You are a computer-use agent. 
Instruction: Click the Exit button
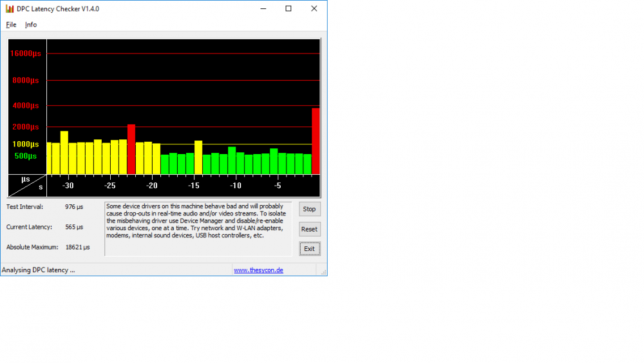pyautogui.click(x=309, y=249)
